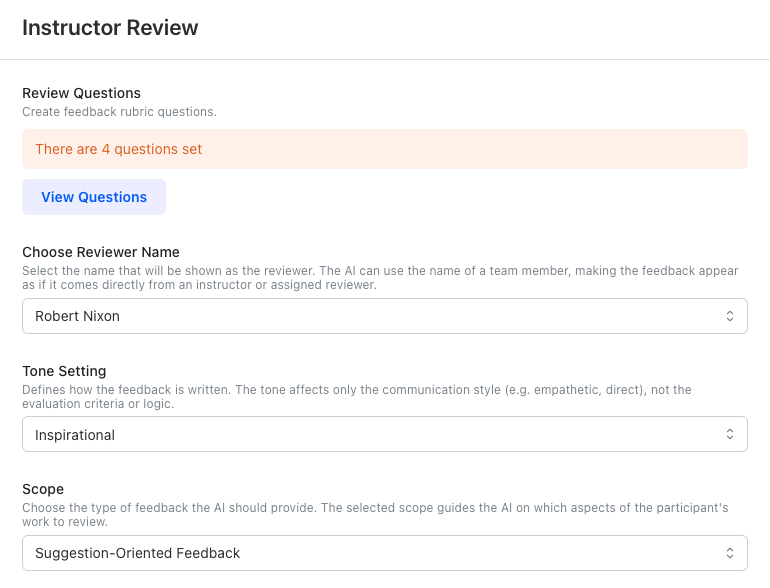Click the Choose Reviewer Name field label

[x=101, y=252]
